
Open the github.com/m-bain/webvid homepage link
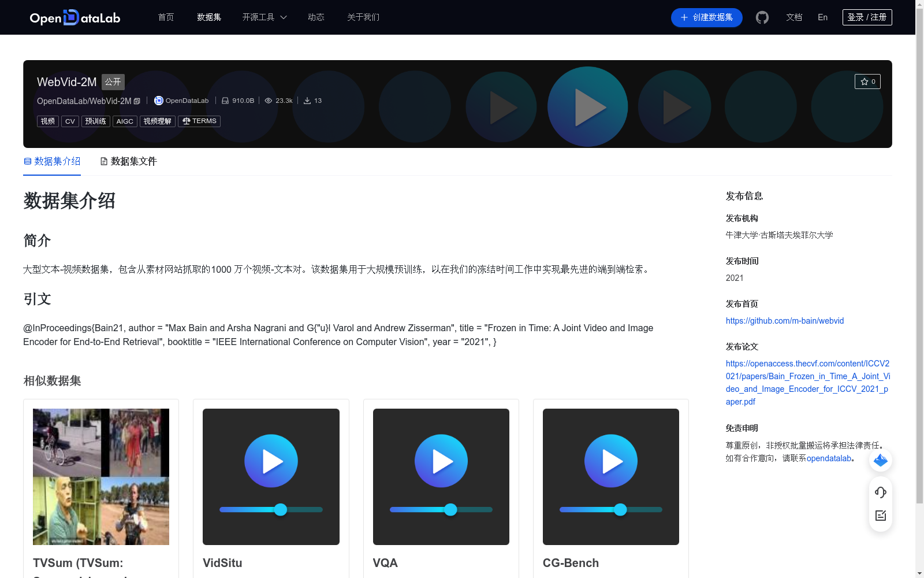click(x=784, y=321)
